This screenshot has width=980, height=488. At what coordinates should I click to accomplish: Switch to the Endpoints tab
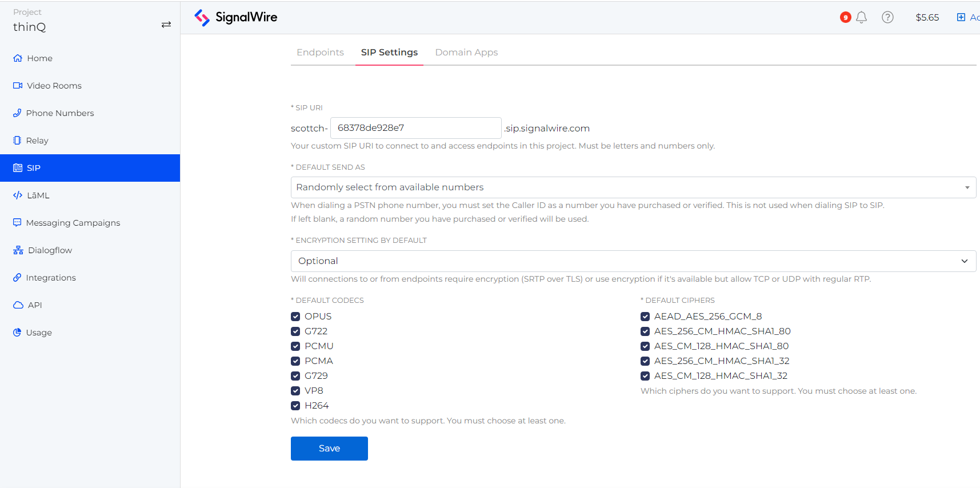320,53
